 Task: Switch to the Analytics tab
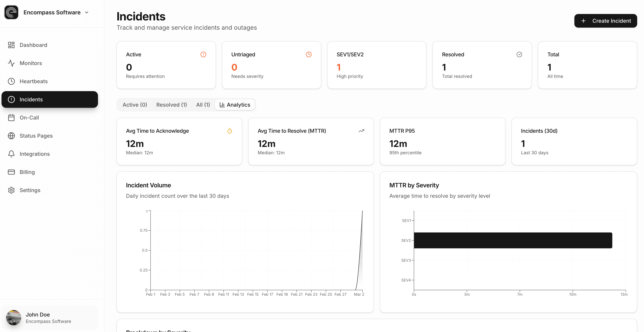(235, 105)
